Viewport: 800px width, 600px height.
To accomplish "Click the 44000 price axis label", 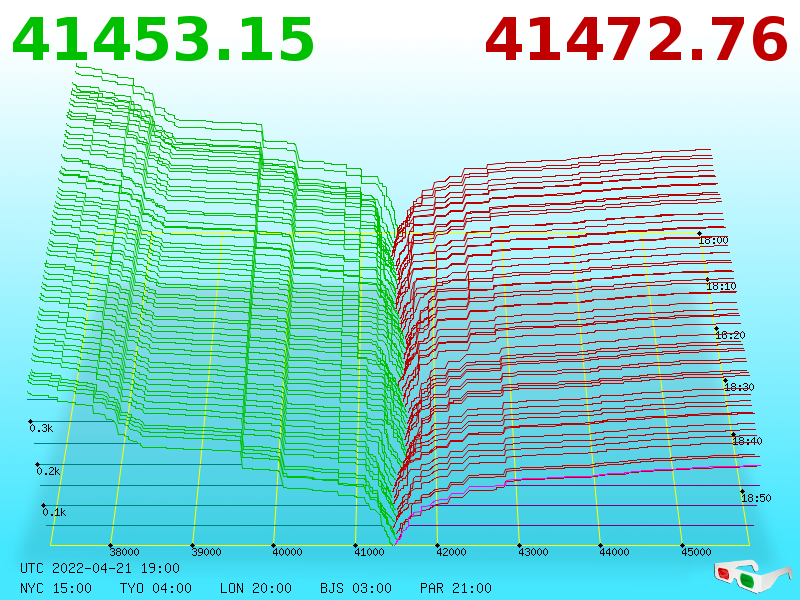I will (x=614, y=552).
